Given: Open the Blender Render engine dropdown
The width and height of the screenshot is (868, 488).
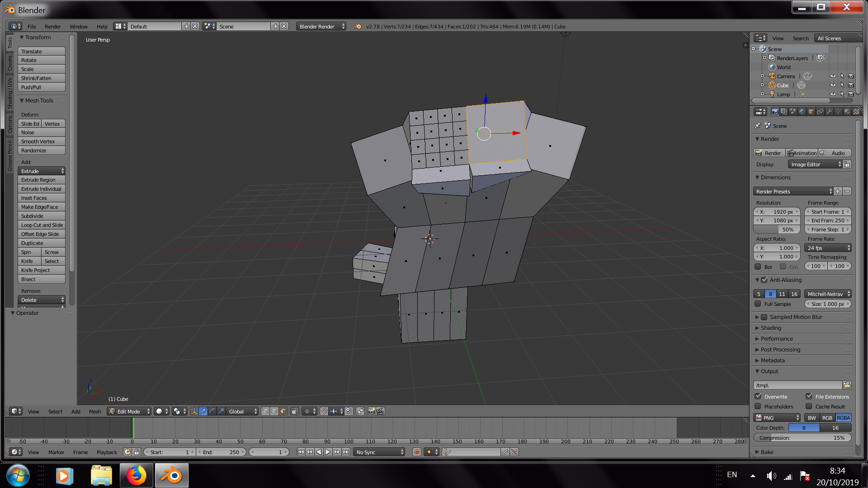Looking at the screenshot, I should 321,27.
